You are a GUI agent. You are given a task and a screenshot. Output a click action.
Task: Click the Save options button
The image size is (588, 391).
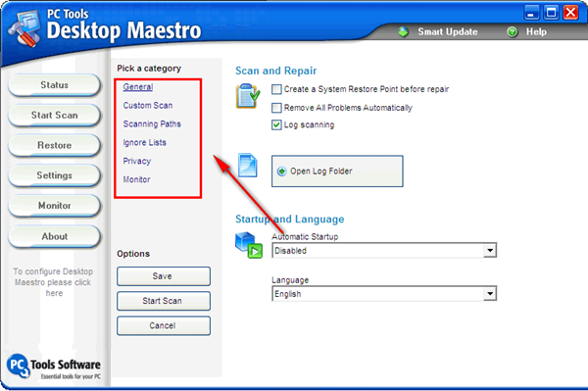click(x=164, y=276)
